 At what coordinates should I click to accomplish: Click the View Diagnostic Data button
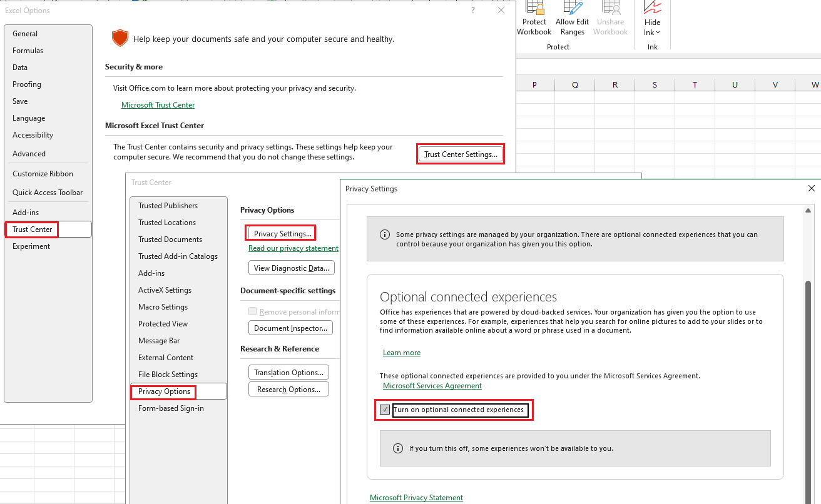pos(292,268)
